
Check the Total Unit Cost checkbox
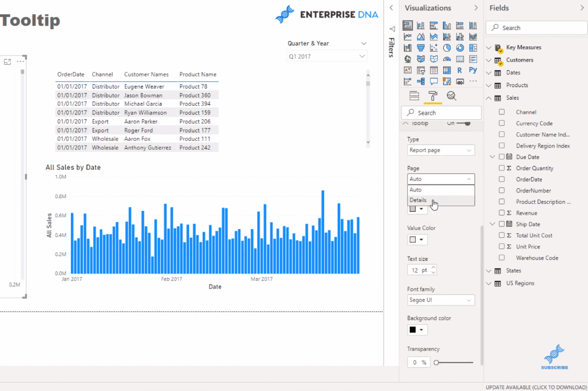pos(502,235)
